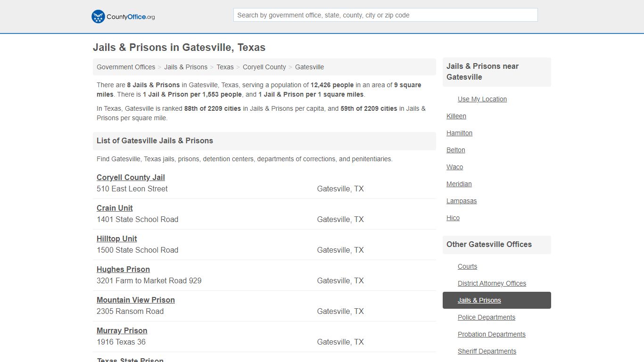Open Hilltop Unit listing
This screenshot has width=644, height=362.
click(117, 239)
